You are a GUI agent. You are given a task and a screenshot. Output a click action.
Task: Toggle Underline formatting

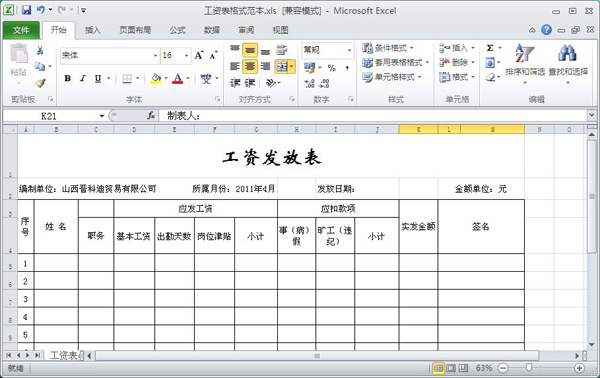(x=98, y=78)
